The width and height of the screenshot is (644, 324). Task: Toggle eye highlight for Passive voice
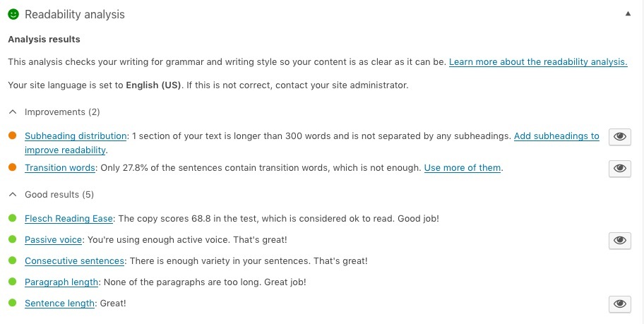click(620, 240)
